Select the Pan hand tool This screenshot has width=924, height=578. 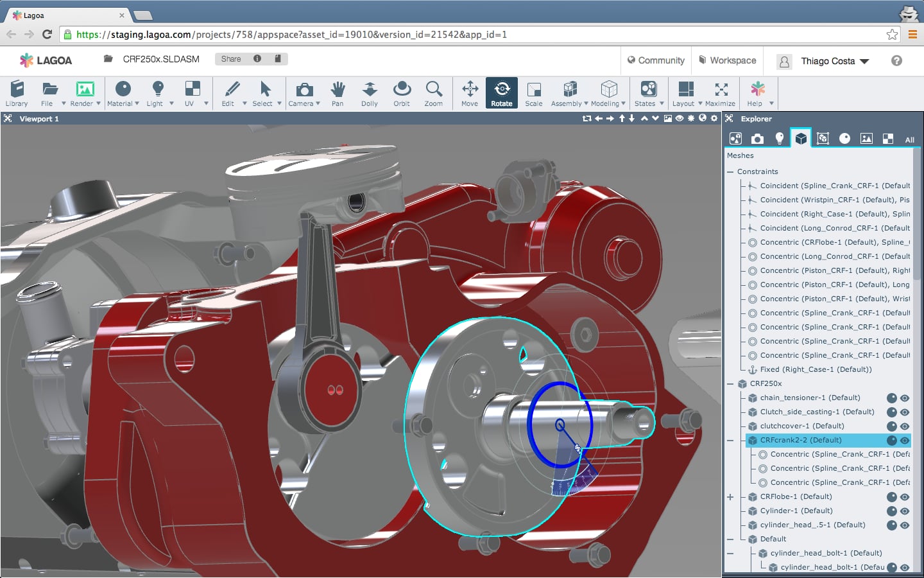point(338,94)
